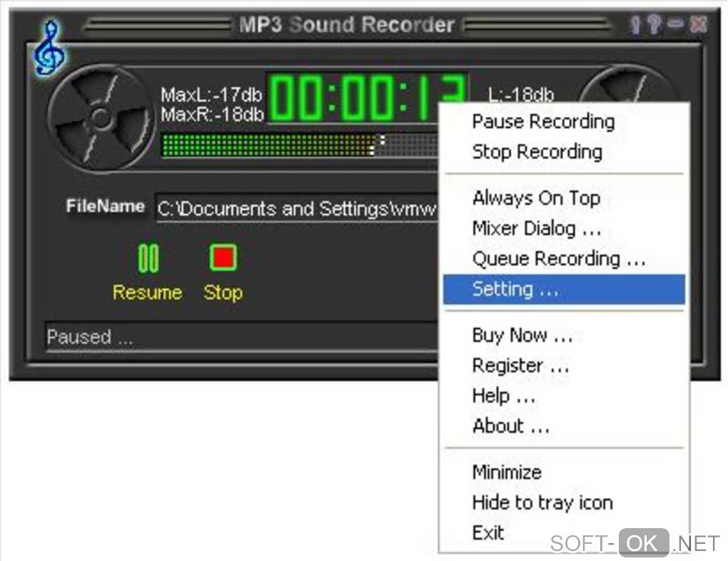728x561 pixels.
Task: Choose Exit from the context menu
Action: (564, 532)
